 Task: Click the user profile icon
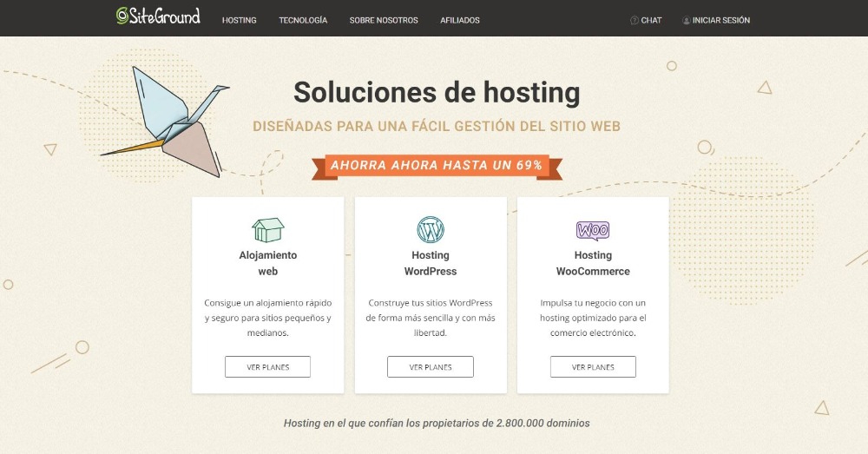[x=687, y=21]
